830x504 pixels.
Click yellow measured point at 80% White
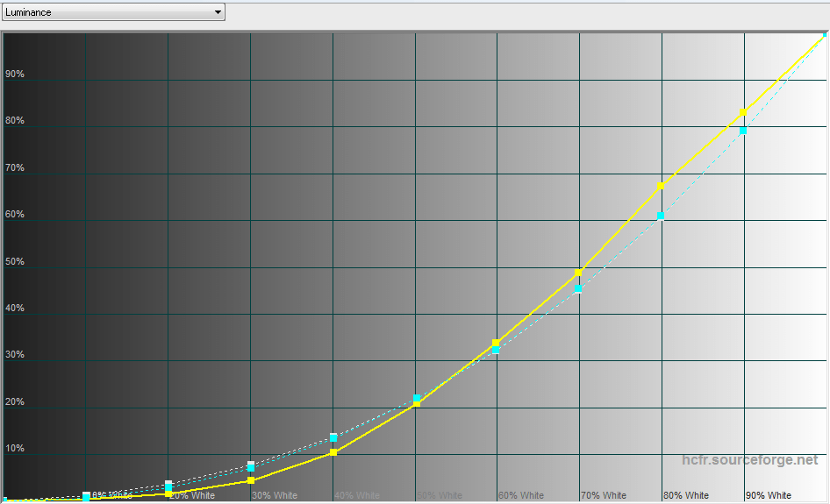tap(661, 186)
